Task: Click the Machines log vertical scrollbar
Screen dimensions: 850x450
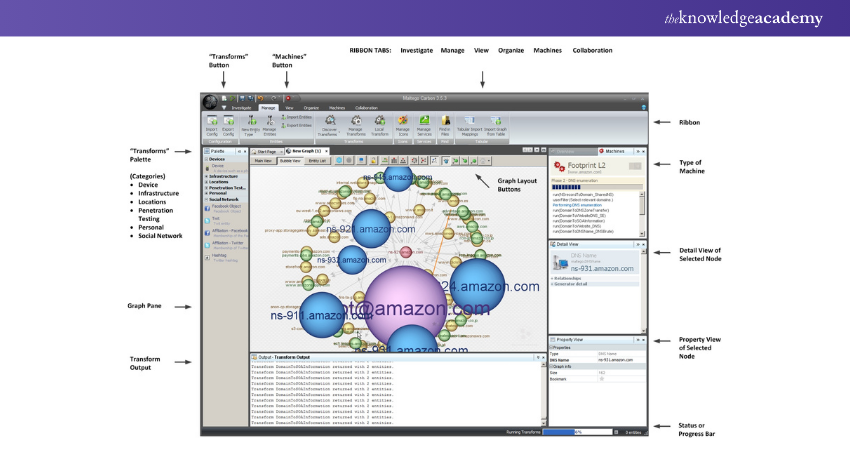Action: pyautogui.click(x=642, y=213)
